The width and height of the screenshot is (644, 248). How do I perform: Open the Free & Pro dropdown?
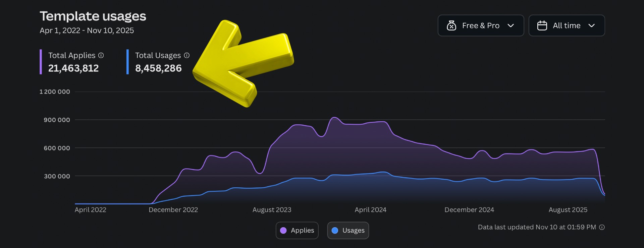coord(480,25)
